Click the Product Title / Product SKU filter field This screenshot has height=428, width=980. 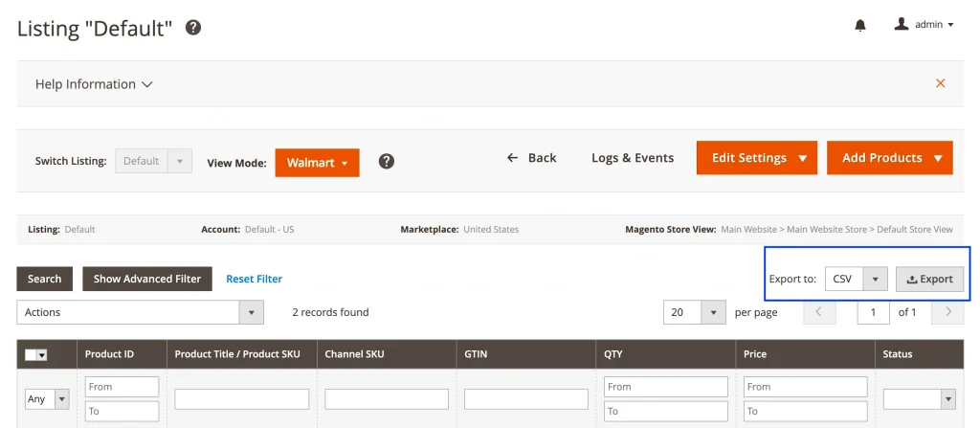point(241,398)
